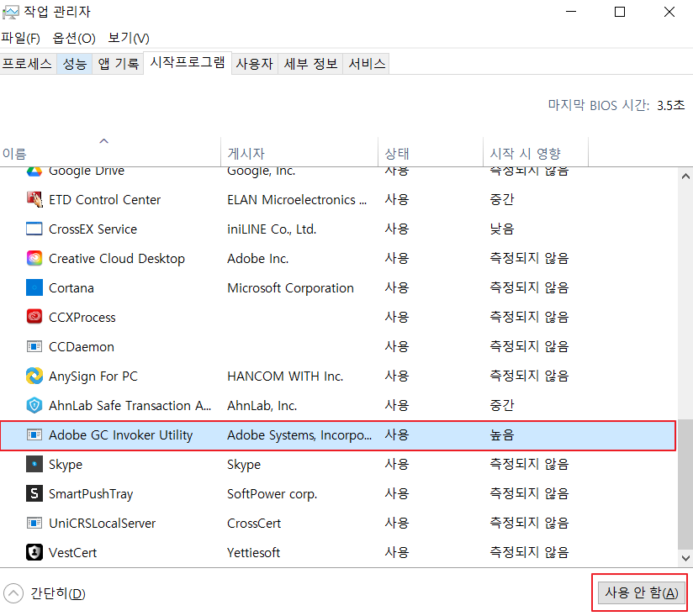The width and height of the screenshot is (693, 616).
Task: Open the 보기(V) menu
Action: [129, 38]
